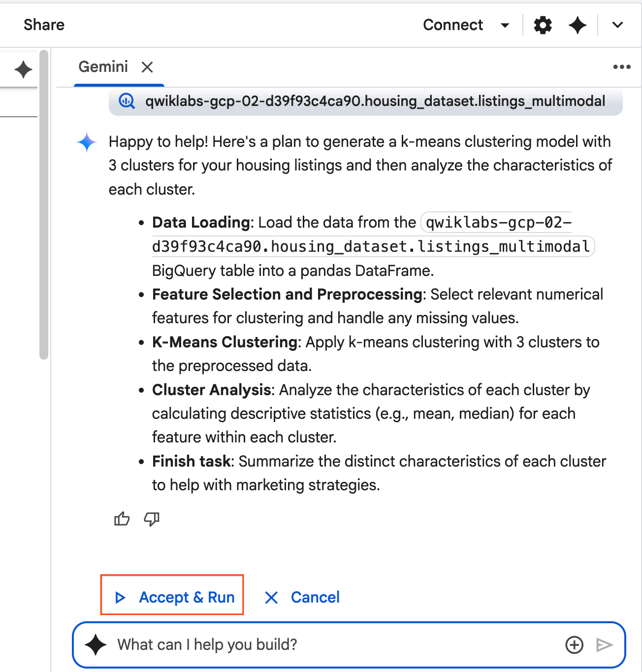Cancel the proposed plan
Viewport: 642px width, 672px height.
302,597
